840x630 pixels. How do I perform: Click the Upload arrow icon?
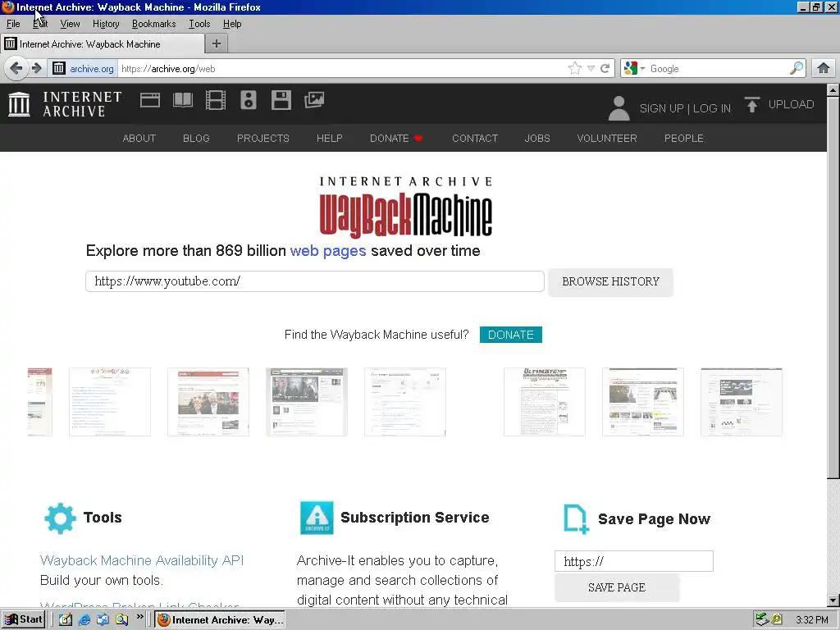click(x=751, y=104)
